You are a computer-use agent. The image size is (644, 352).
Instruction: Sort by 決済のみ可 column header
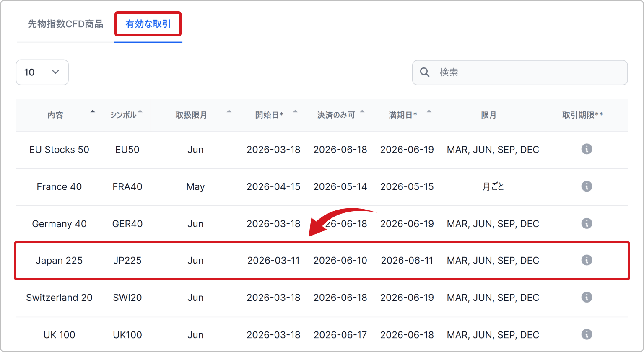(x=336, y=115)
